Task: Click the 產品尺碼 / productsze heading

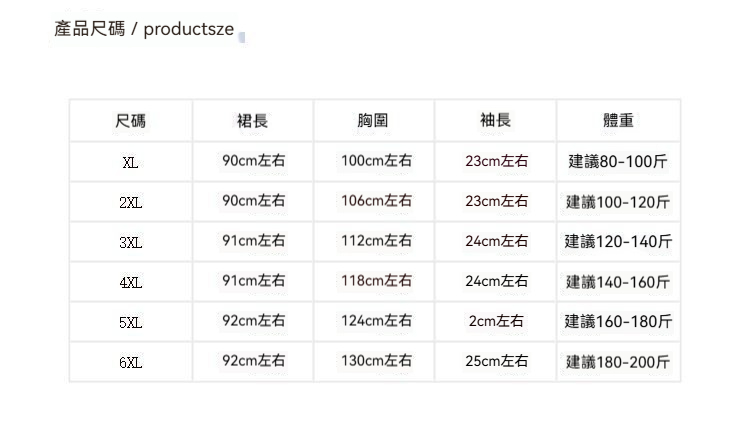Action: click(144, 29)
